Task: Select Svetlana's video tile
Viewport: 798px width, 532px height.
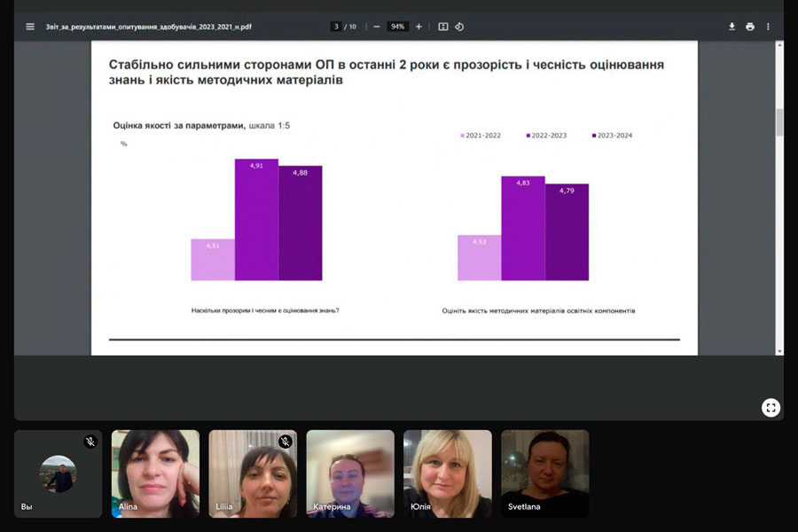Action: click(545, 473)
